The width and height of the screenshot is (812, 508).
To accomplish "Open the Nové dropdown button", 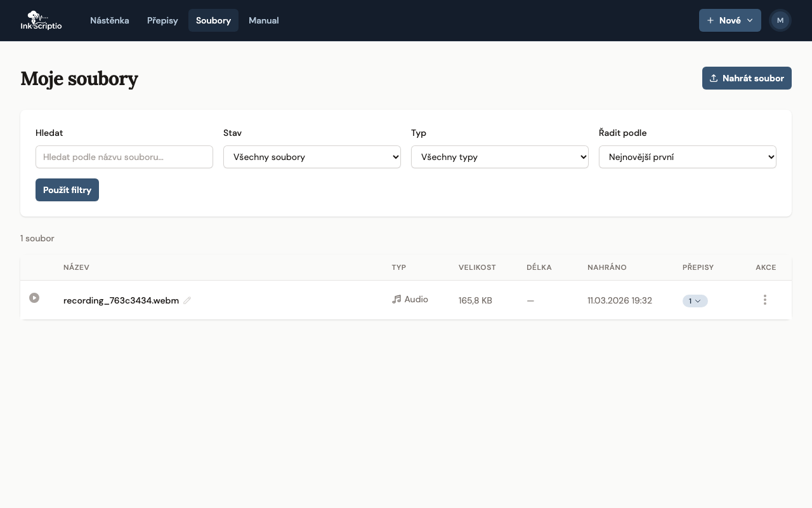I will (x=730, y=20).
